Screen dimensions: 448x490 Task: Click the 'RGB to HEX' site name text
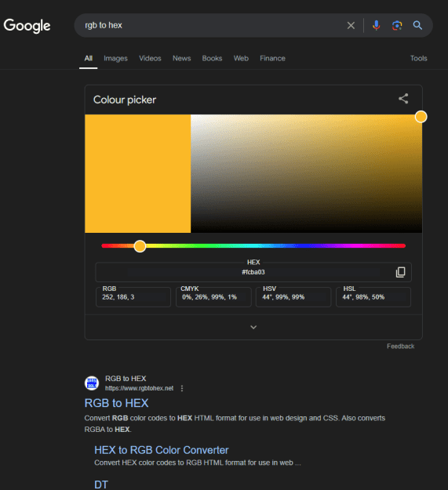[126, 379]
